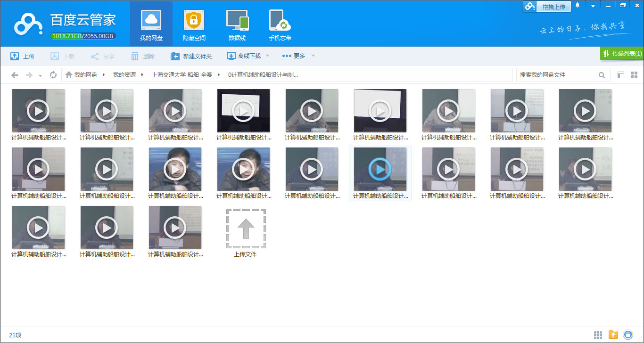Open the navigation history dropdown arrow

(40, 75)
